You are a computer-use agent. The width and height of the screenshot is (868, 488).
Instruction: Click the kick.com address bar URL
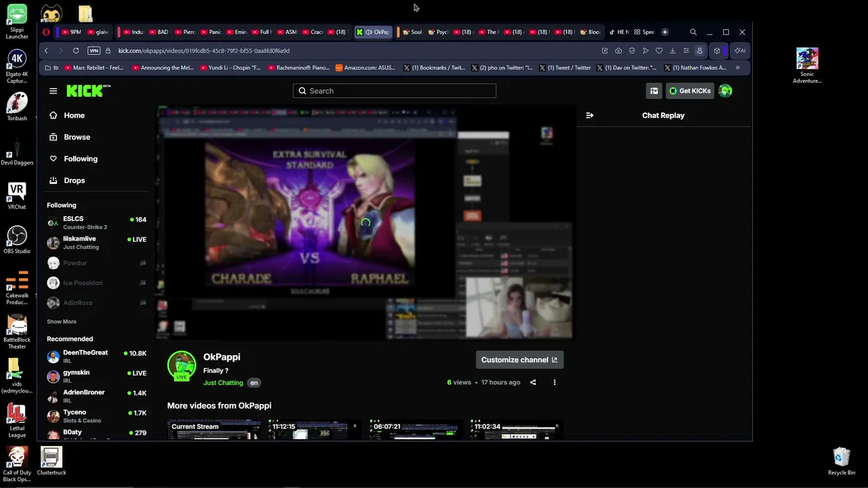point(204,51)
